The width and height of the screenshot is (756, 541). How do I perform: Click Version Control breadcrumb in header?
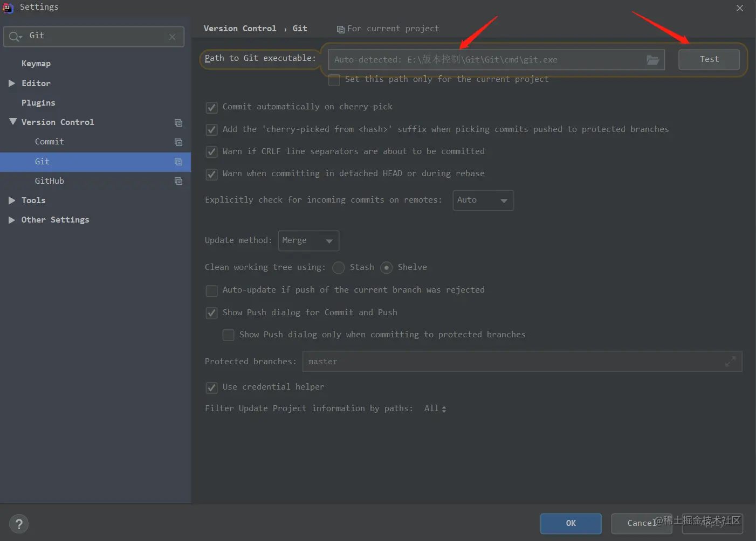(240, 29)
